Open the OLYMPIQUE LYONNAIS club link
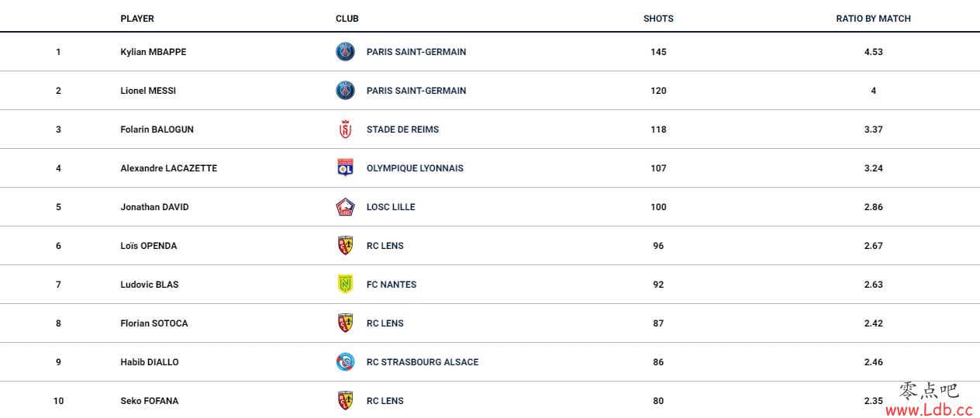 [415, 168]
